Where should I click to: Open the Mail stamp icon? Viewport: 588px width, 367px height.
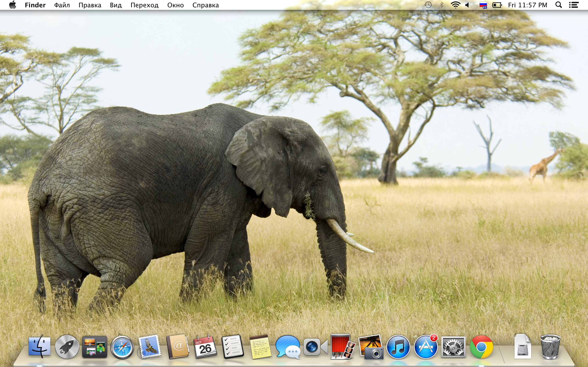150,347
